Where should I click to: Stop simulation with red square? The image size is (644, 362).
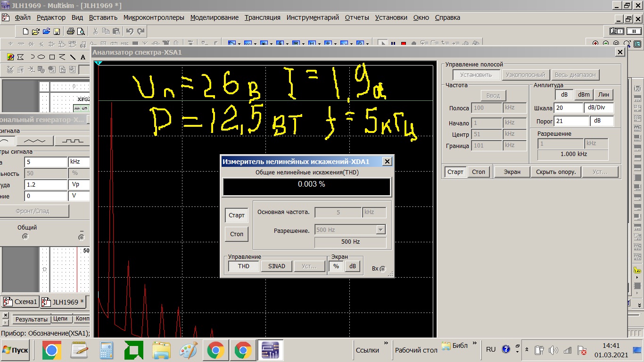404,44
